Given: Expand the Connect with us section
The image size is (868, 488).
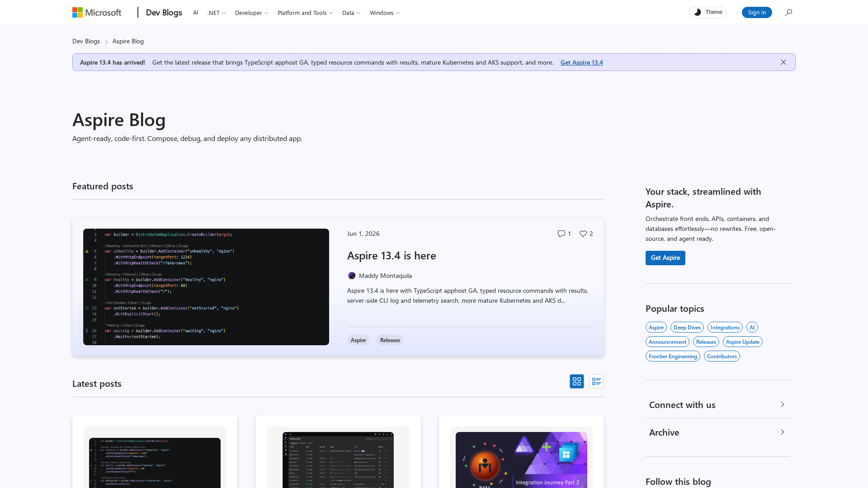Looking at the screenshot, I should pos(718,405).
